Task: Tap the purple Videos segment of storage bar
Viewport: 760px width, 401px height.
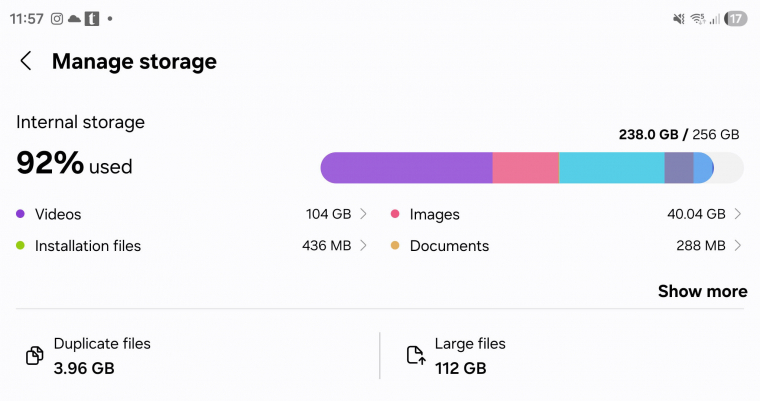Action: [407, 168]
